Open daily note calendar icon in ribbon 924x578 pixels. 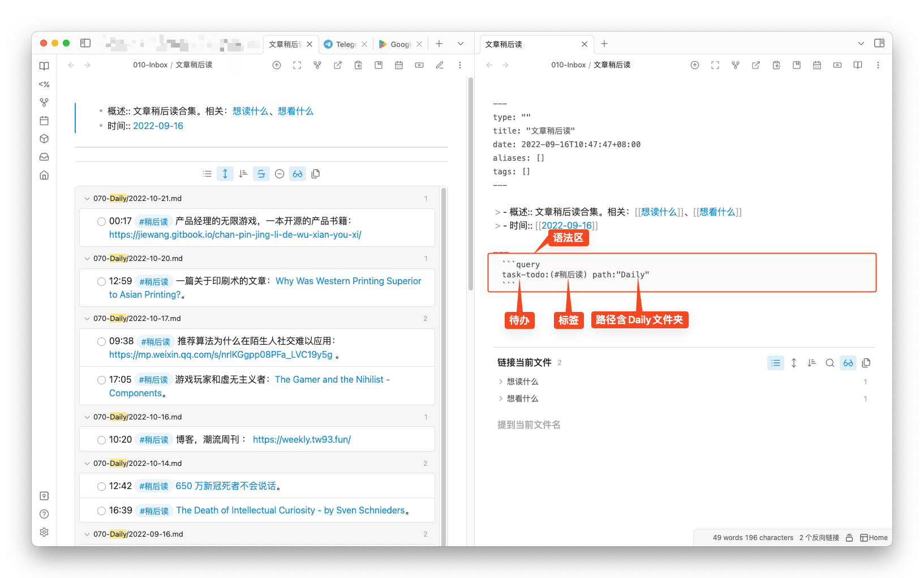tap(44, 121)
